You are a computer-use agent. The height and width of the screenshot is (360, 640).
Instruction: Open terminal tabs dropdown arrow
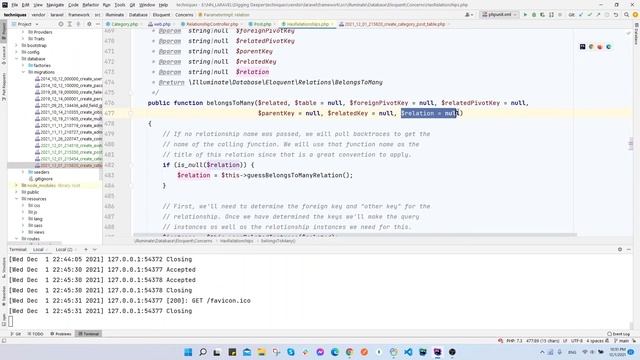pyautogui.click(x=95, y=249)
